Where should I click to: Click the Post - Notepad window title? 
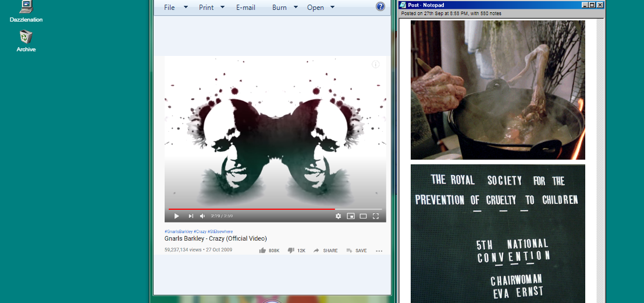426,5
